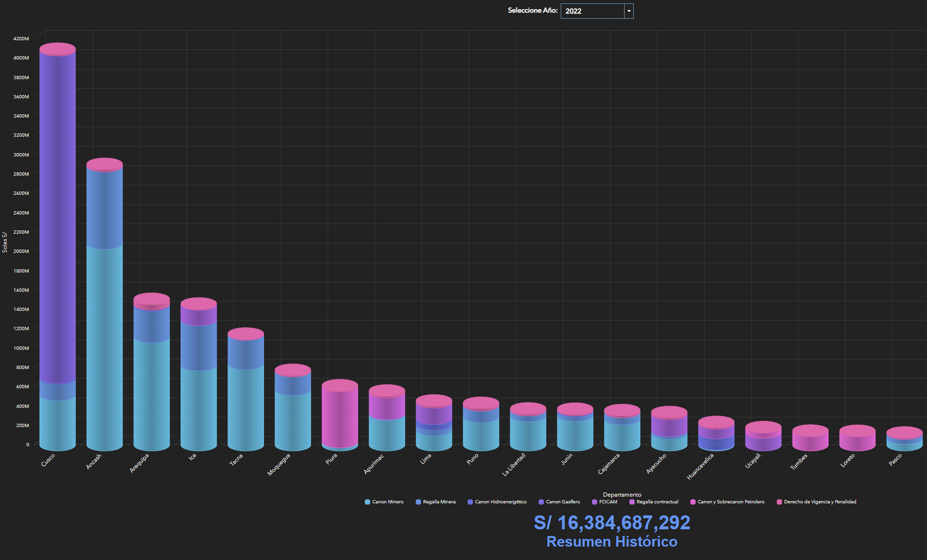Click FOCAM legend label

coord(608,502)
